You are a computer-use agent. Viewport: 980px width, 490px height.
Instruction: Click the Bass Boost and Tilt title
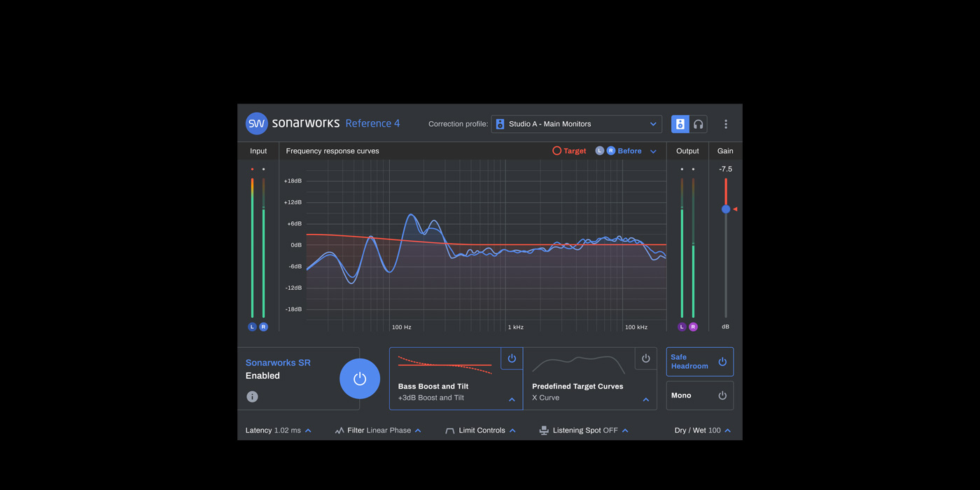(x=433, y=386)
